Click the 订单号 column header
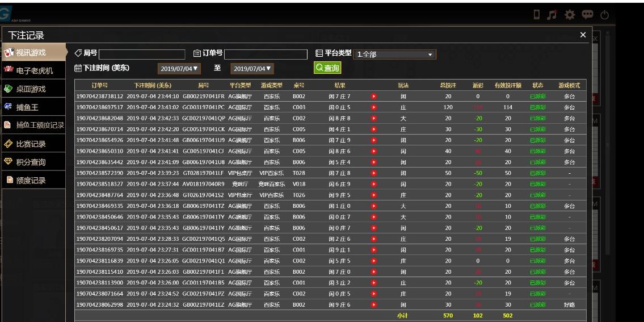 [x=100, y=86]
